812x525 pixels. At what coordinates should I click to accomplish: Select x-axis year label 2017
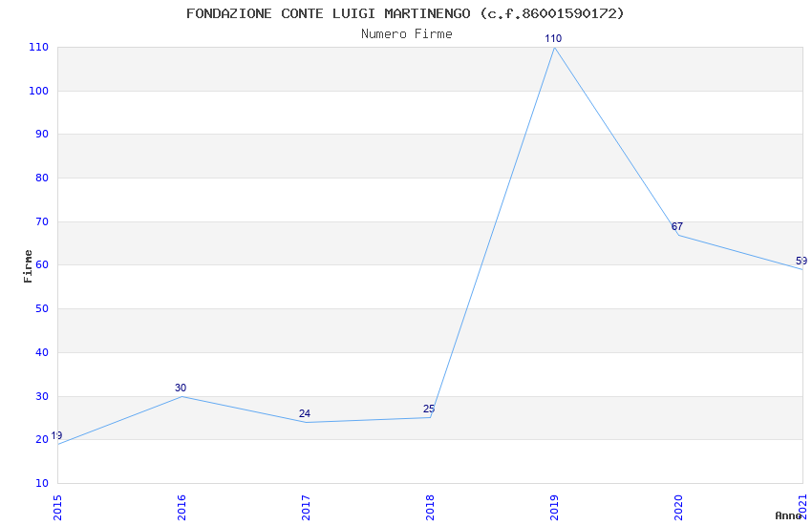[306, 508]
